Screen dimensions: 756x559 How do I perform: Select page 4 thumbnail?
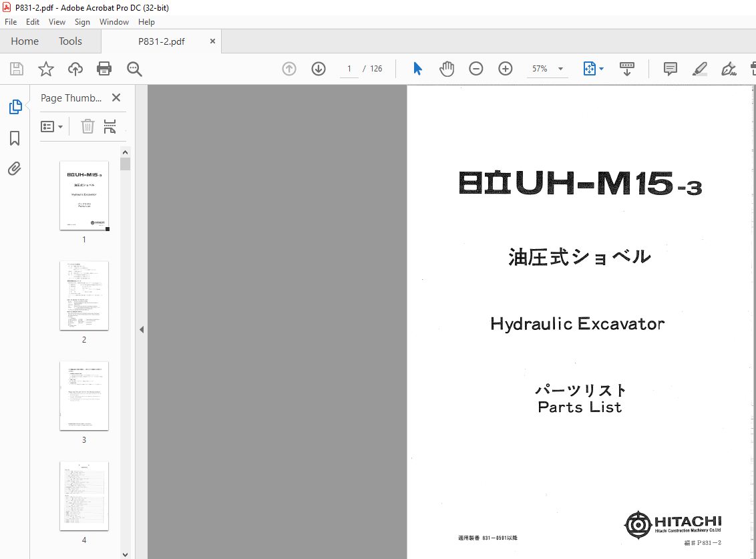click(x=84, y=496)
